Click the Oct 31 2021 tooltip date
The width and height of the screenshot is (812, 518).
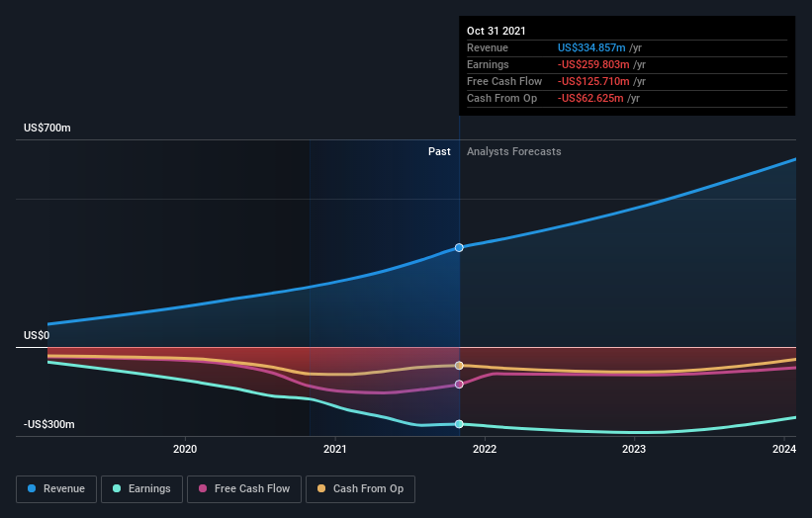tap(496, 31)
